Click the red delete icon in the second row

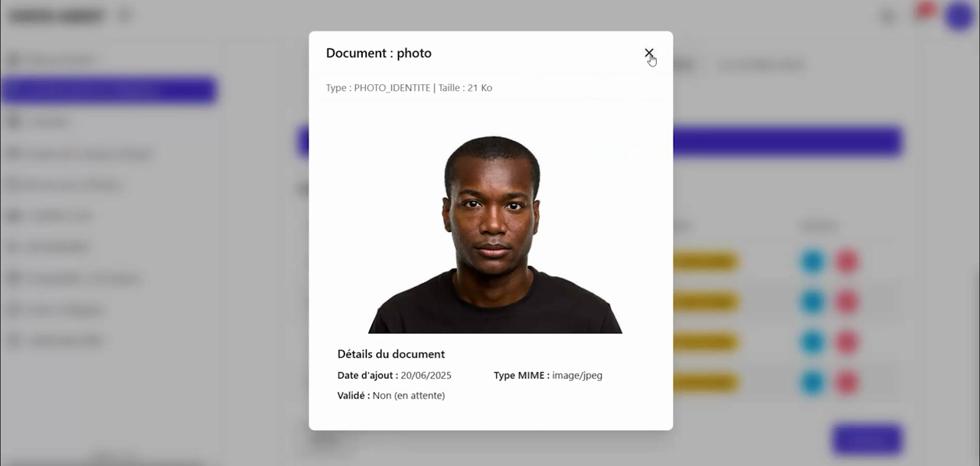click(x=848, y=301)
